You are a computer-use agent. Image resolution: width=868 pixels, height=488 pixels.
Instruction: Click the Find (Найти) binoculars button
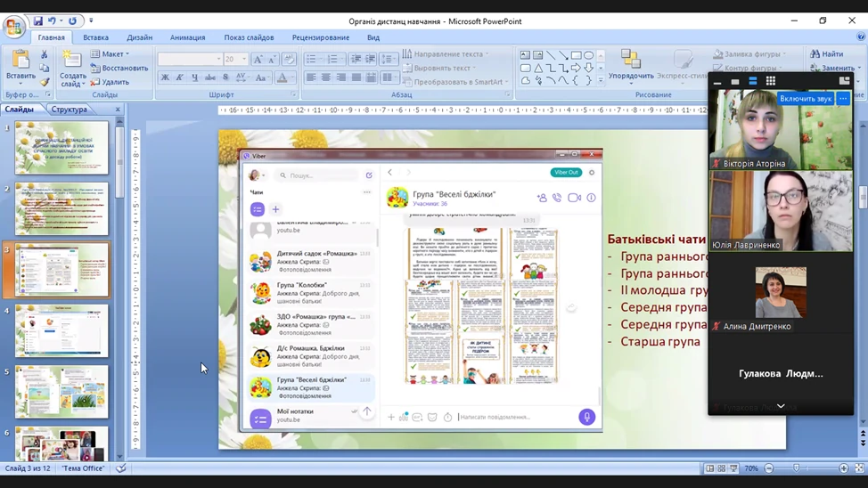click(827, 54)
